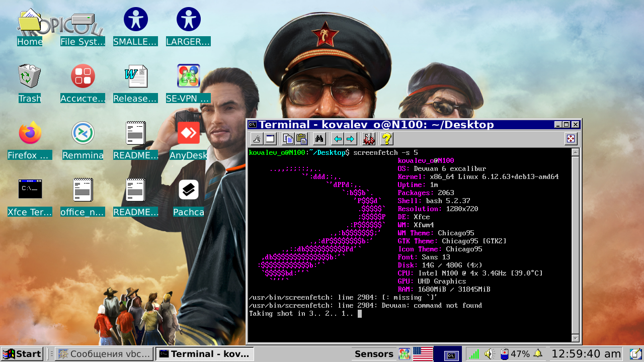Screen dimensions: 644x362
Task: Click the US flag keyboard layout indicator
Action: [423, 354]
